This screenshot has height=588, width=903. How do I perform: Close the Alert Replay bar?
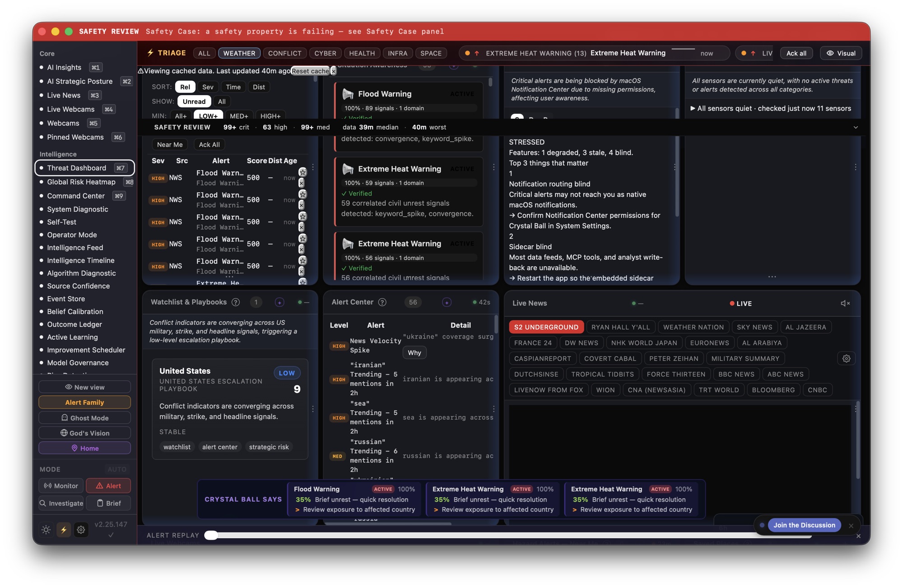click(x=858, y=536)
